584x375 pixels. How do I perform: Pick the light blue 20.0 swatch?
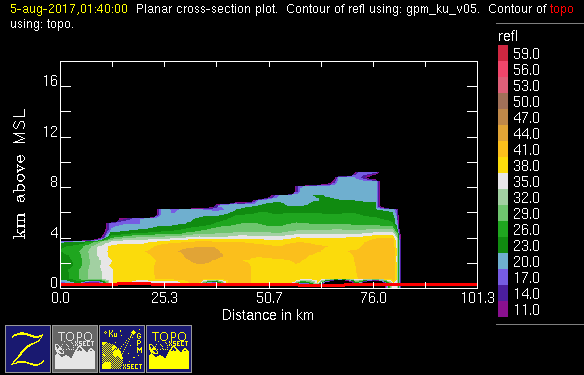coord(503,261)
